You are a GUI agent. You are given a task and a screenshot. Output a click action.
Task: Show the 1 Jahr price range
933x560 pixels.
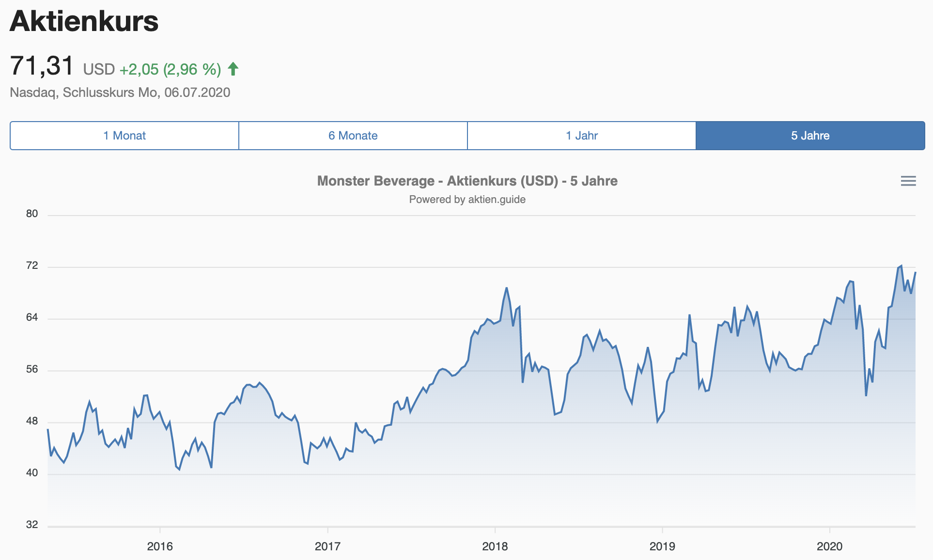pyautogui.click(x=582, y=136)
